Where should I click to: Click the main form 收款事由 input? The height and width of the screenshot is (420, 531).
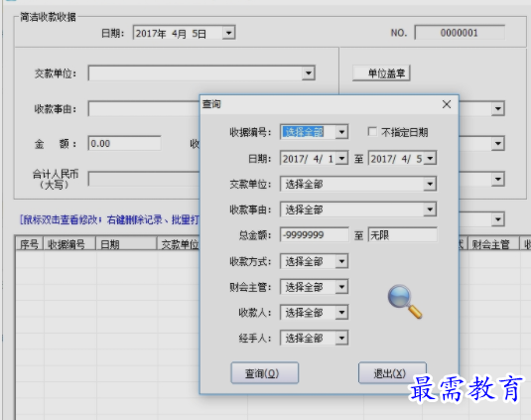point(144,109)
